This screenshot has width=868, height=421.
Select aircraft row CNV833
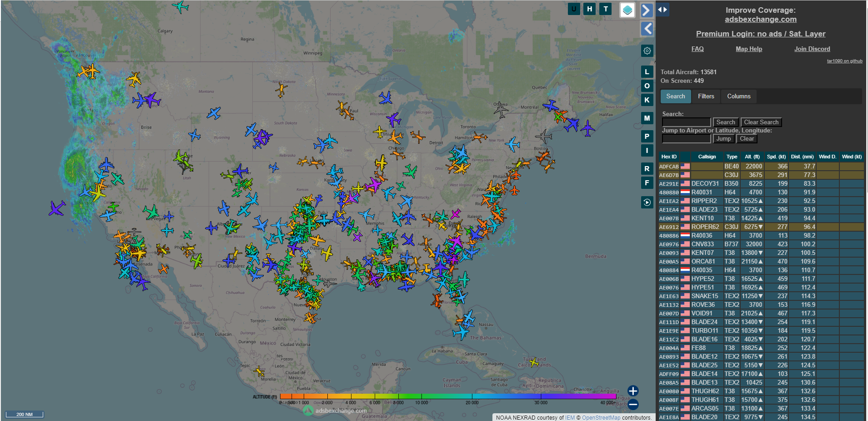pyautogui.click(x=761, y=244)
